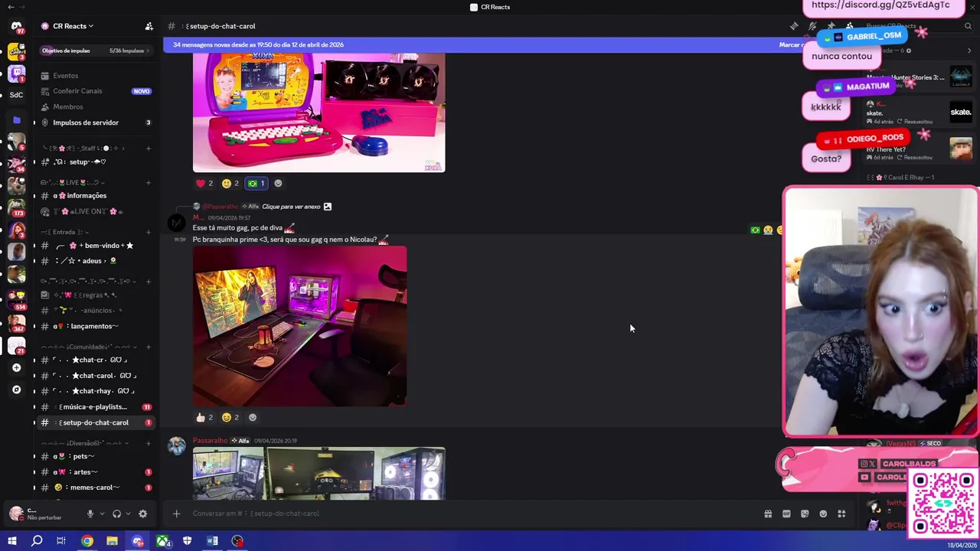Viewport: 980px width, 551px height.
Task: Click 'Clique para ver anexo' reply link
Action: (291, 207)
